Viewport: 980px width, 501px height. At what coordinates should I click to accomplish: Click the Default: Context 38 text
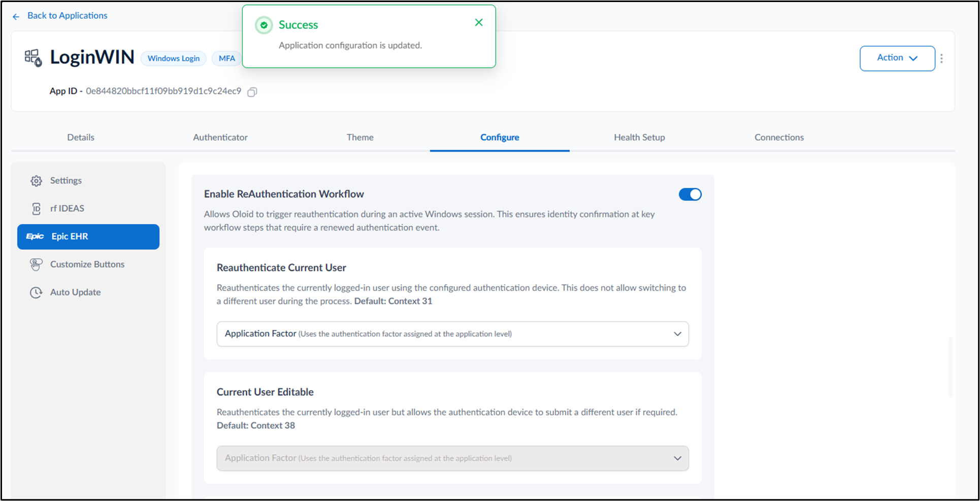[x=256, y=425]
